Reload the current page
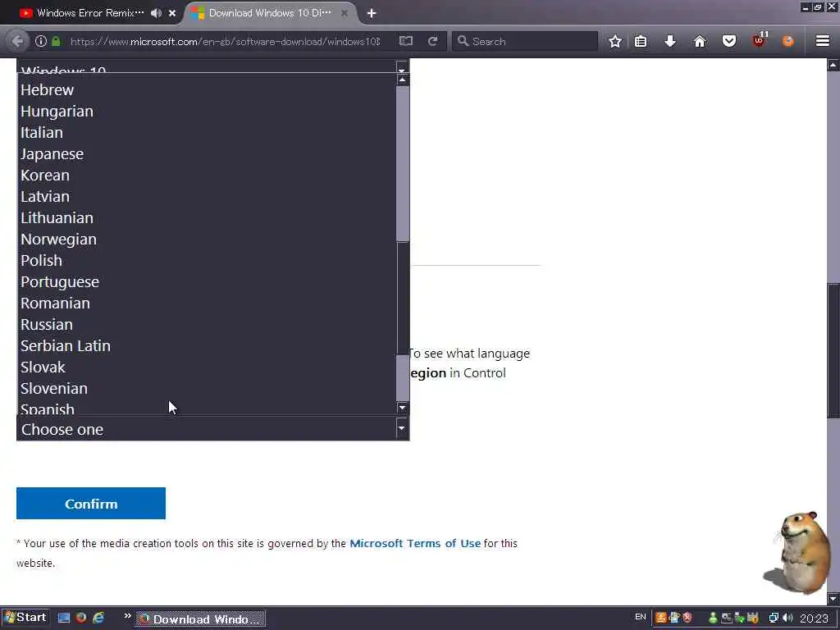 click(x=433, y=41)
